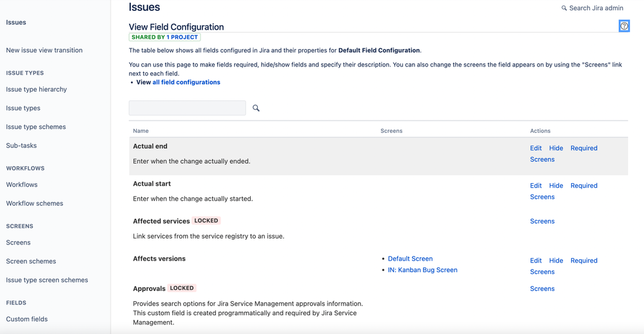Viewport: 644px width, 334px height.
Task: Click the WORKFLOWS section label
Action: [25, 168]
